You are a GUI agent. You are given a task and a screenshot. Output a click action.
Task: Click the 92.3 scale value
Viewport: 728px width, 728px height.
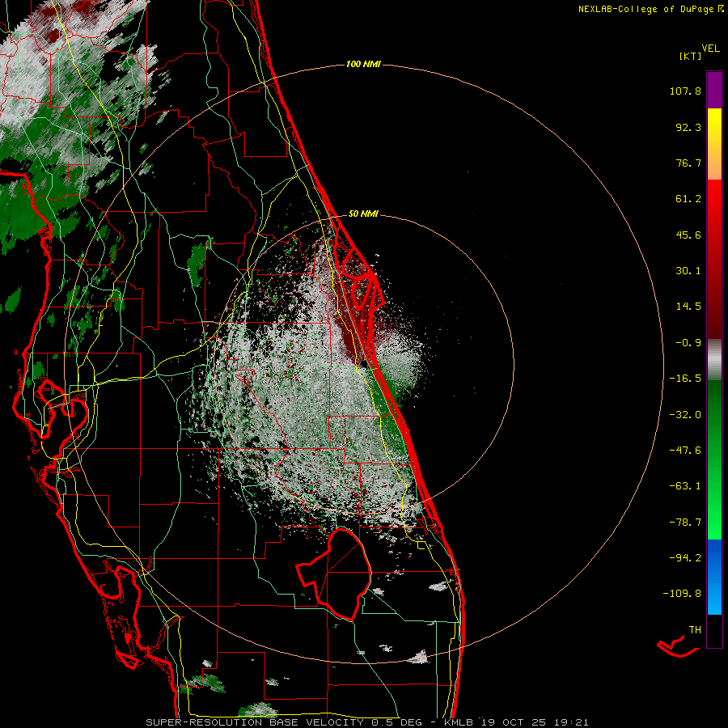point(688,127)
